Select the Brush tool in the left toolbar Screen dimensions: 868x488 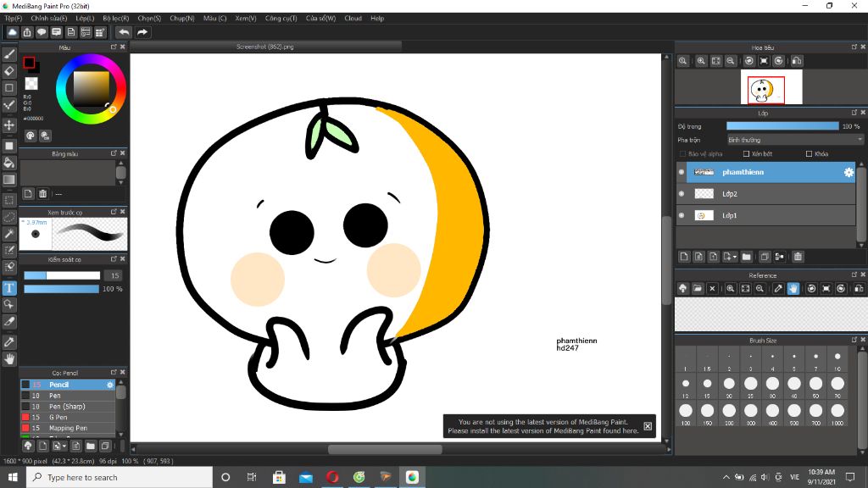[x=9, y=54]
